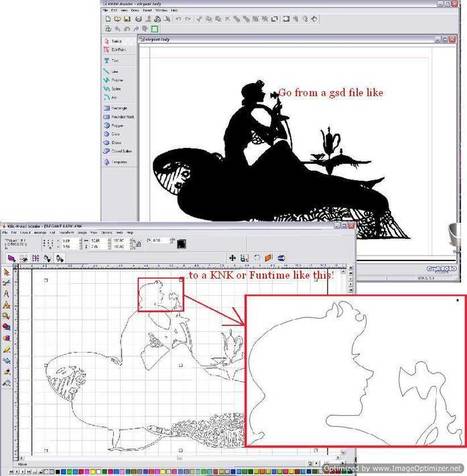Click the purple first icon on KNK toolbar
The width and height of the screenshot is (467, 476).
(12, 258)
